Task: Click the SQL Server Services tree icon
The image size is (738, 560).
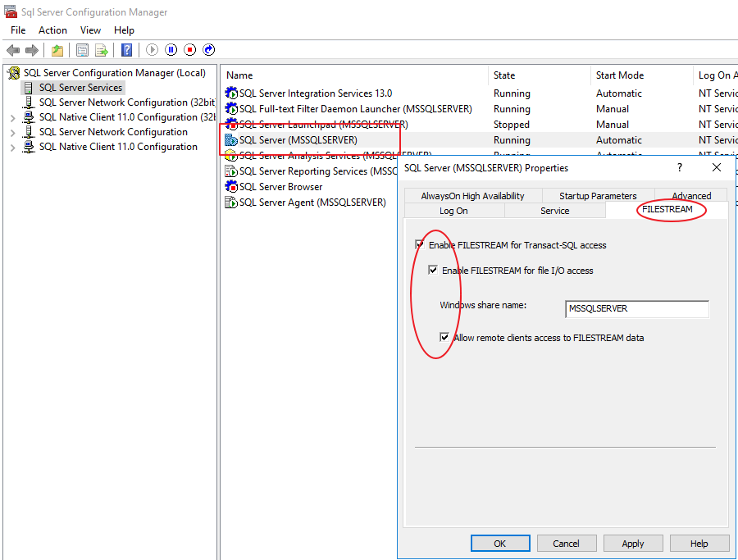Action: point(29,88)
